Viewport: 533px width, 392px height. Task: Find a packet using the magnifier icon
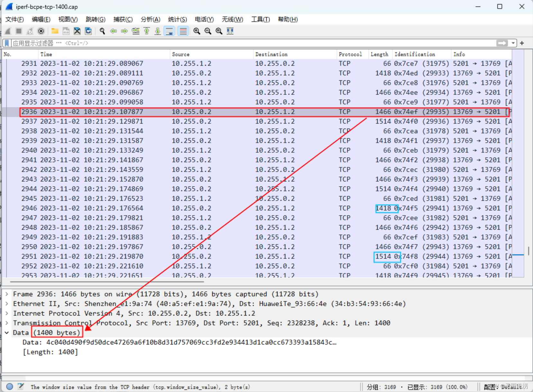tap(102, 31)
